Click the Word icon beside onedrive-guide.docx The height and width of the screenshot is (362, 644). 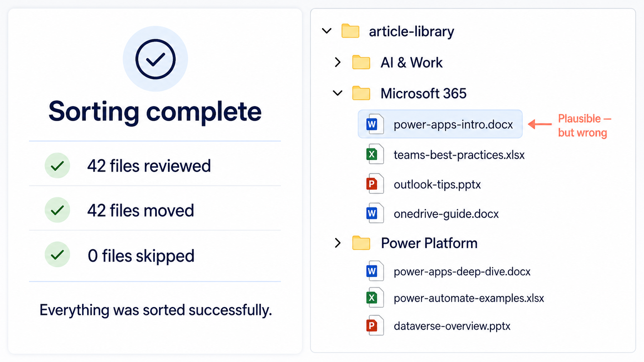(x=374, y=213)
